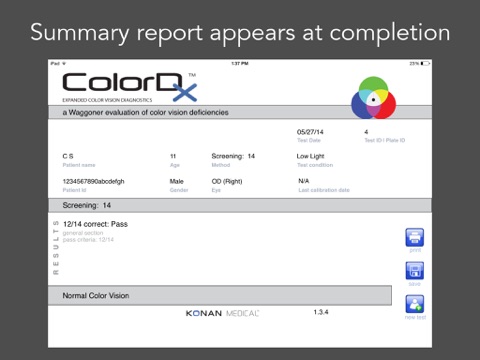Screen dimensions: 480x360
Task: Select the patient name 'C S'
Action: click(x=68, y=156)
